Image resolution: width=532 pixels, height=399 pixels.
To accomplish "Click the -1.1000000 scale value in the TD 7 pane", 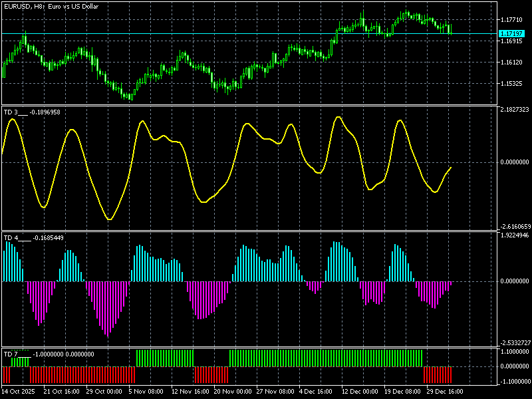I will [515, 381].
